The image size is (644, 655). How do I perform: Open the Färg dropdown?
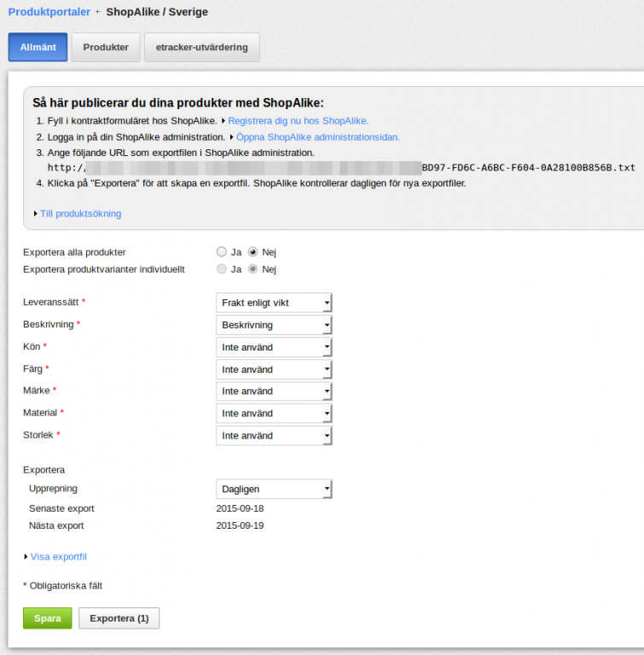(x=274, y=369)
